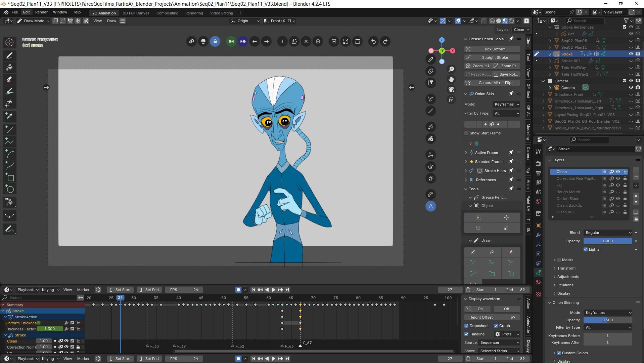Click the outliner Search field

click(584, 21)
